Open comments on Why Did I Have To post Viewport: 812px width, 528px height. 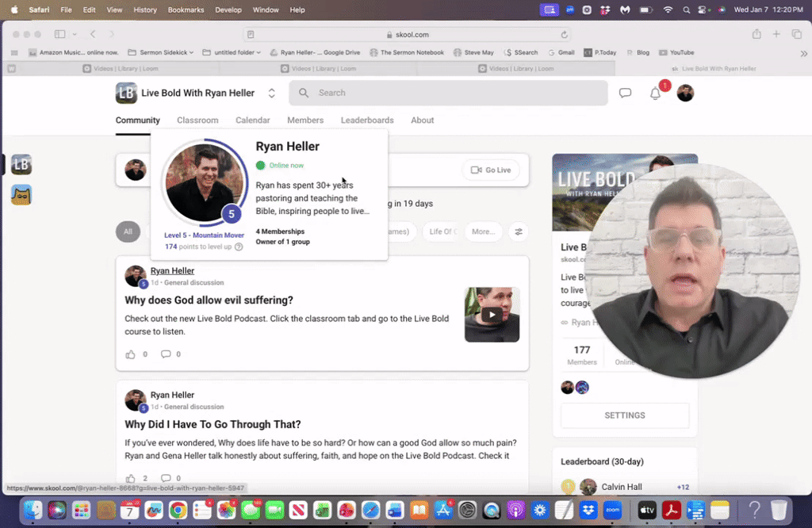click(x=166, y=478)
